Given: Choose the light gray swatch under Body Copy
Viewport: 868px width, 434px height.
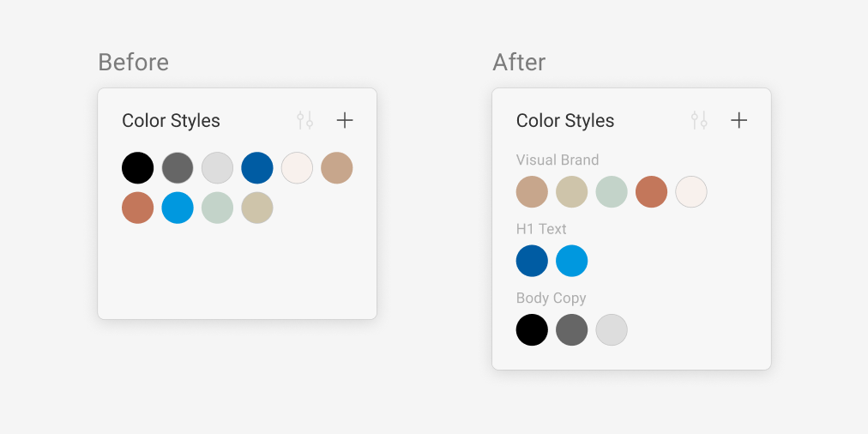Looking at the screenshot, I should (612, 329).
